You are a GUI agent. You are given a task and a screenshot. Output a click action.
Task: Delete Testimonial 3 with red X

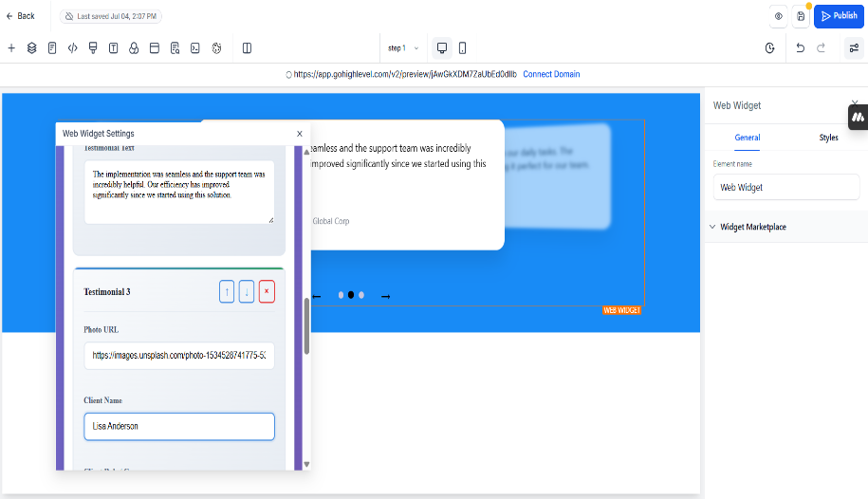tap(267, 291)
